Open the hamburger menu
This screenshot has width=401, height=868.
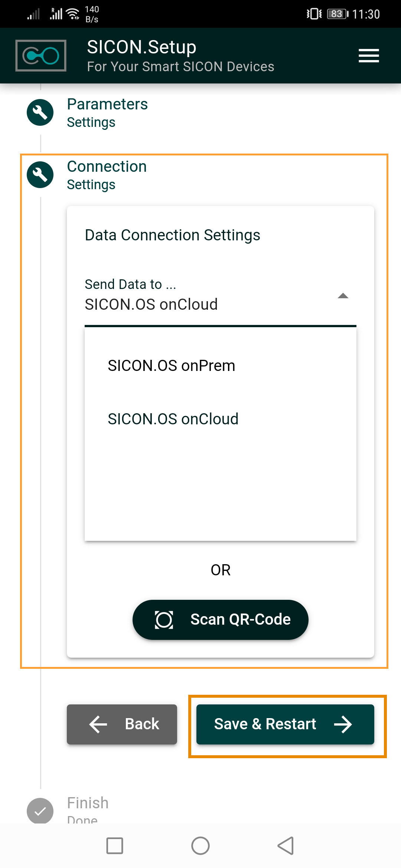coord(369,56)
